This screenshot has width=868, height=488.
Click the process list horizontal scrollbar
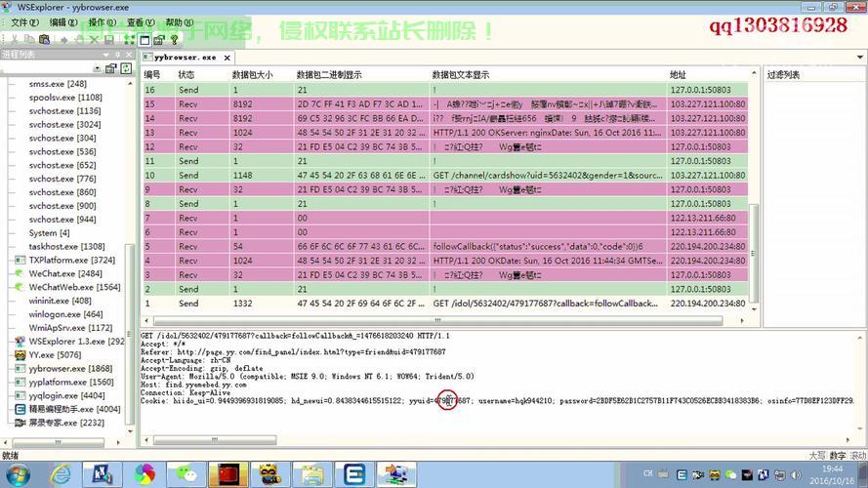59,442
